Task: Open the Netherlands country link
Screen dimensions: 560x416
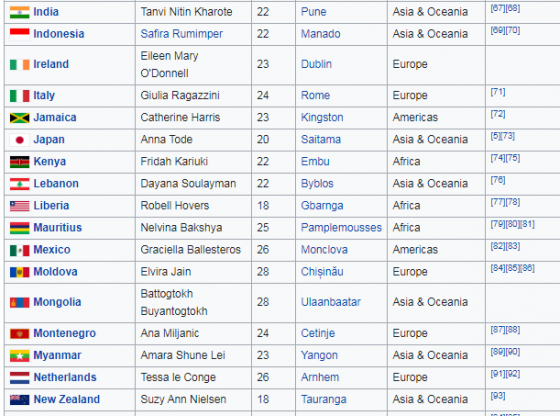Action: pos(65,377)
